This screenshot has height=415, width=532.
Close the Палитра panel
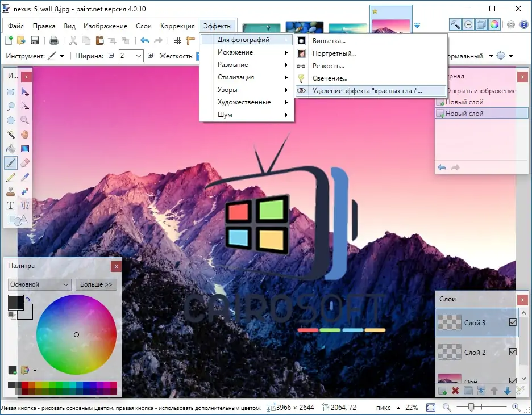pyautogui.click(x=116, y=267)
